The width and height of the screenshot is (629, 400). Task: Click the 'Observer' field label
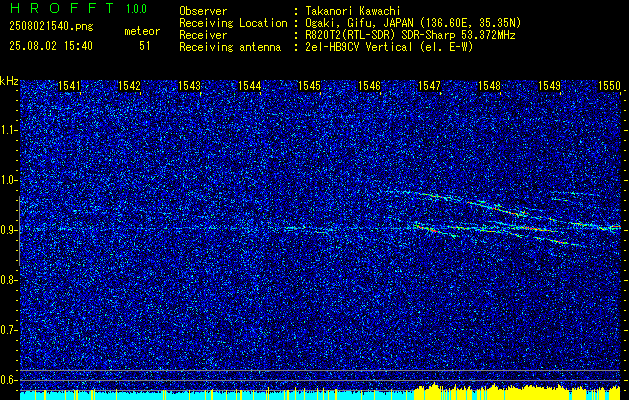click(x=203, y=12)
